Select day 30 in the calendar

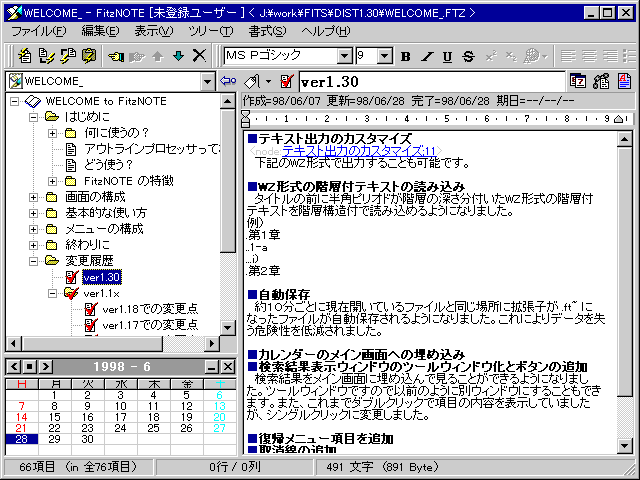(x=88, y=439)
